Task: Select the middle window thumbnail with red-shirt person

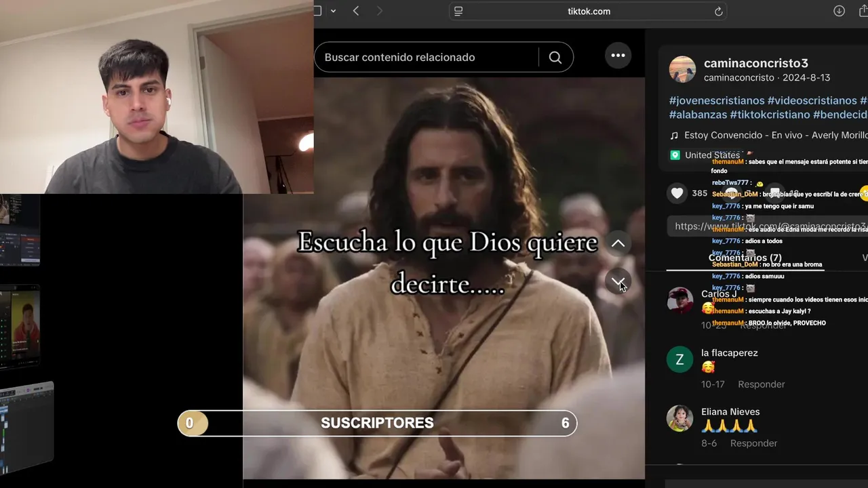Action: [20, 327]
